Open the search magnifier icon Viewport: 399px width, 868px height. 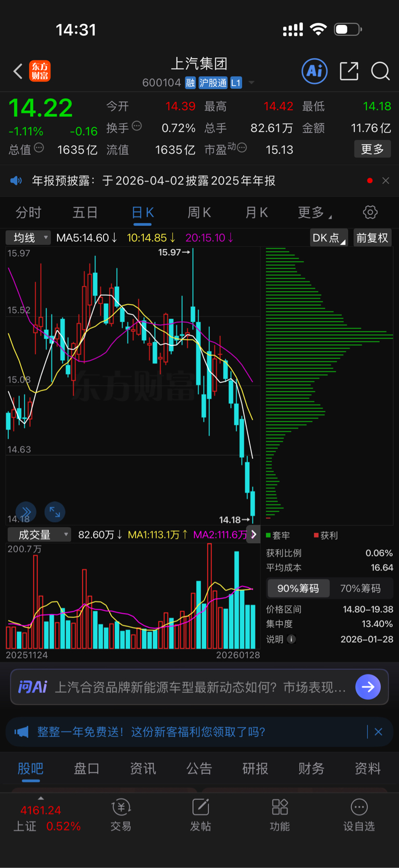click(380, 71)
